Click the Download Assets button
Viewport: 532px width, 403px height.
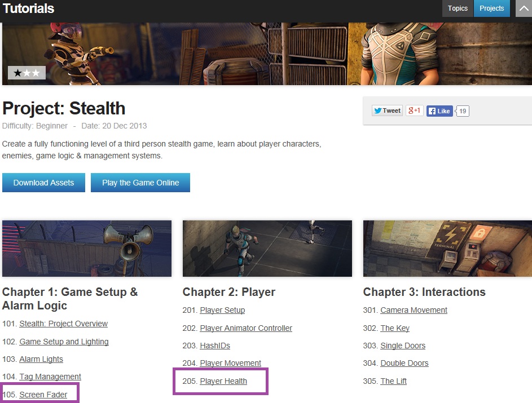pyautogui.click(x=44, y=183)
